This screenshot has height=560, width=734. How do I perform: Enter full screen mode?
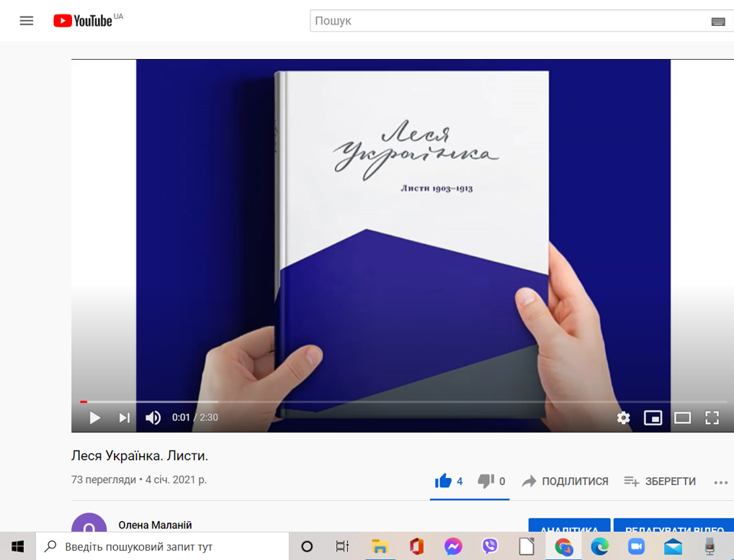[712, 417]
